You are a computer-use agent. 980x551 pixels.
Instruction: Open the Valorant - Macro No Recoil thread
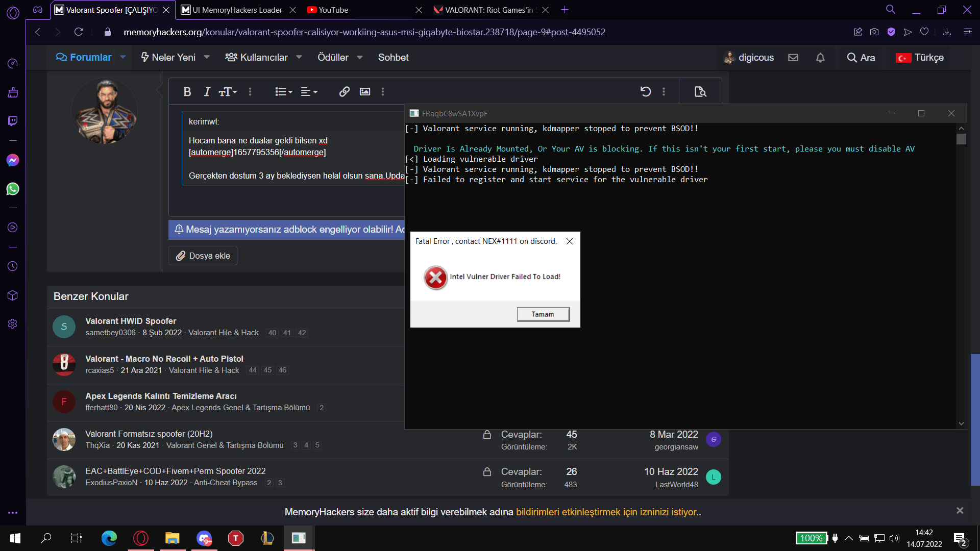click(164, 359)
